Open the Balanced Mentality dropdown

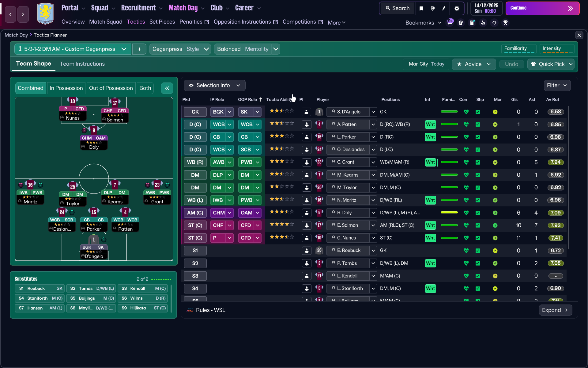(x=276, y=49)
